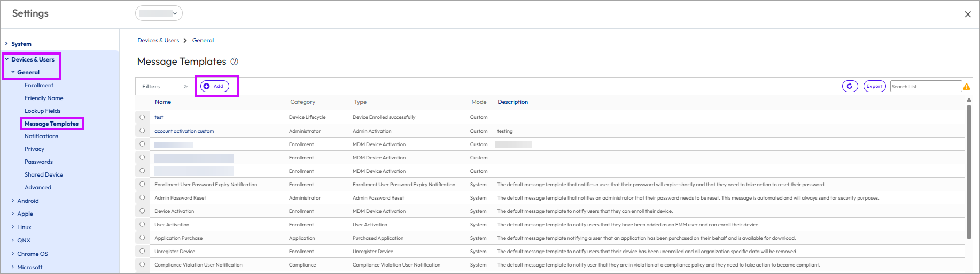Open the organization group dropdown at top
Screen dimensions: 980x274
(159, 13)
